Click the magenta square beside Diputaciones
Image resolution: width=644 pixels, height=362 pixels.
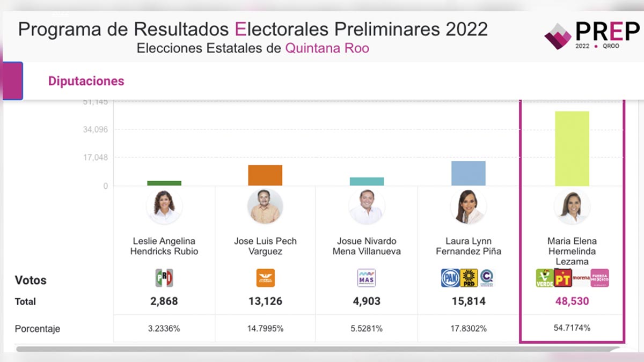tap(12, 81)
